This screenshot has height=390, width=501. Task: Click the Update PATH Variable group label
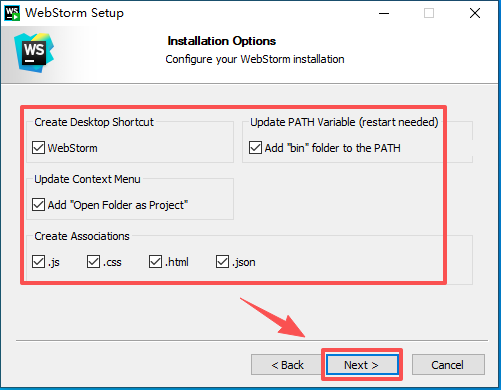[344, 122]
